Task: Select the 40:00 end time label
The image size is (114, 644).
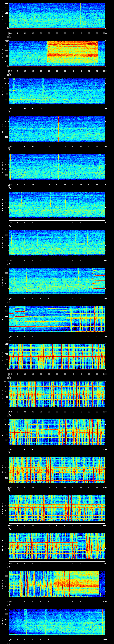Action: 105,601
